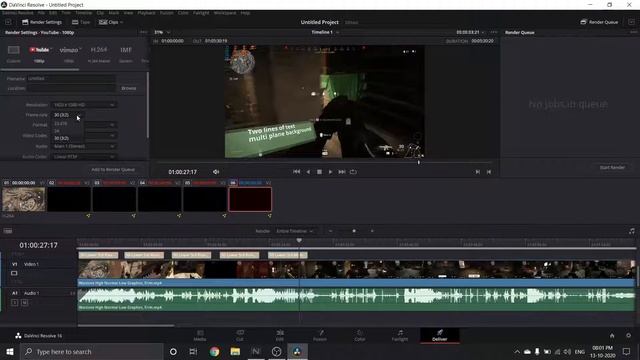Mute the Audio 1 track
Screen dimensions: 640x360
pyautogui.click(x=24, y=302)
